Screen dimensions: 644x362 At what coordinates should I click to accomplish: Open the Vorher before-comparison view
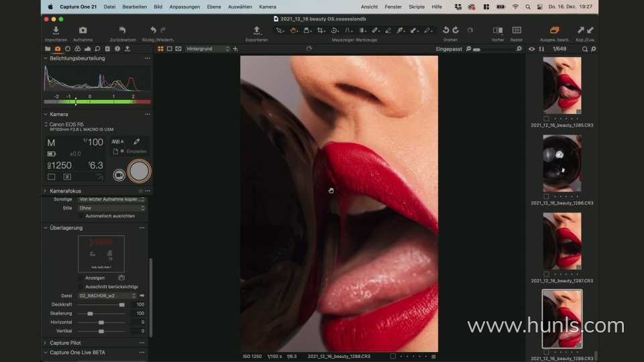[x=497, y=31]
